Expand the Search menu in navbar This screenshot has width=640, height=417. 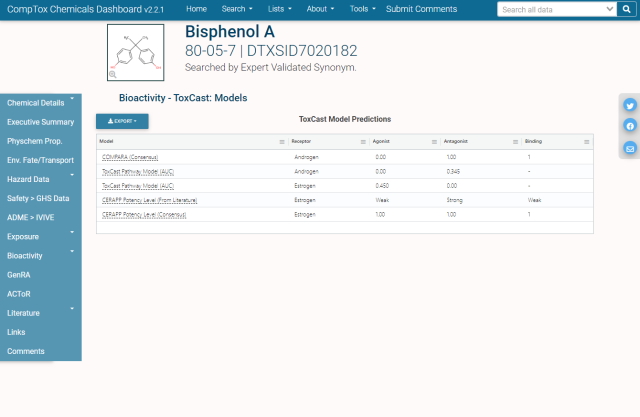(236, 9)
